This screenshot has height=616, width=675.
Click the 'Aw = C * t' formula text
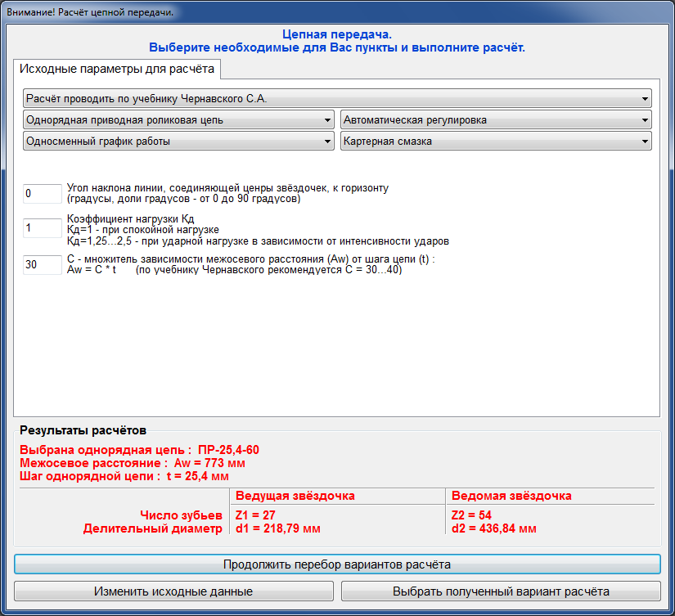pos(92,270)
